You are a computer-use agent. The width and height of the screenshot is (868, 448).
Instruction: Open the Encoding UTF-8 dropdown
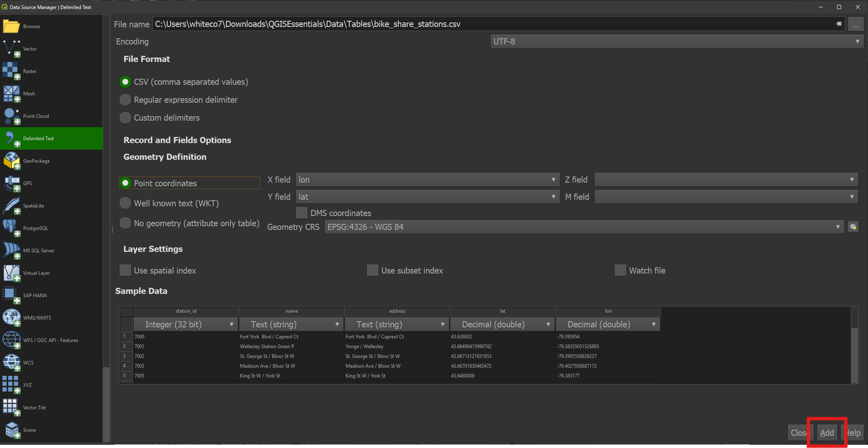pyautogui.click(x=677, y=41)
